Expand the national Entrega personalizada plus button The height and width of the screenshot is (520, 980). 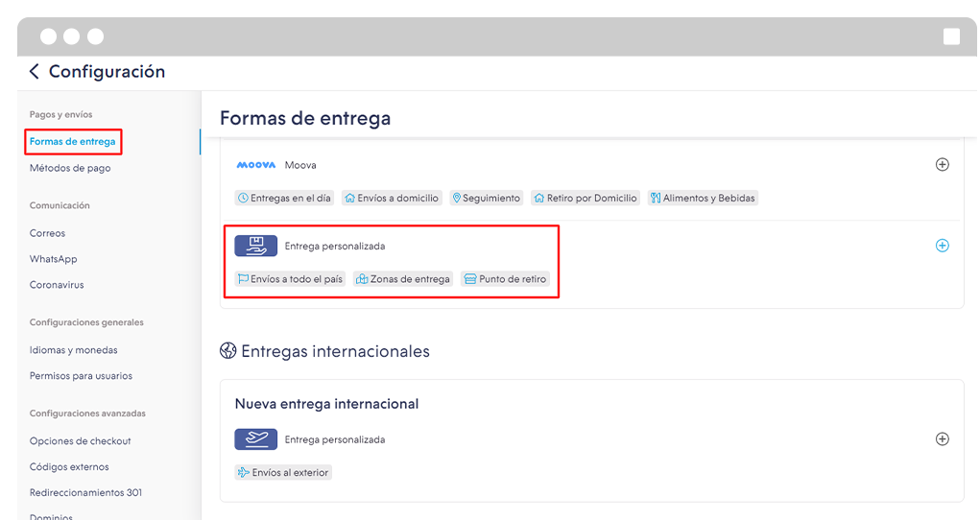pos(942,246)
